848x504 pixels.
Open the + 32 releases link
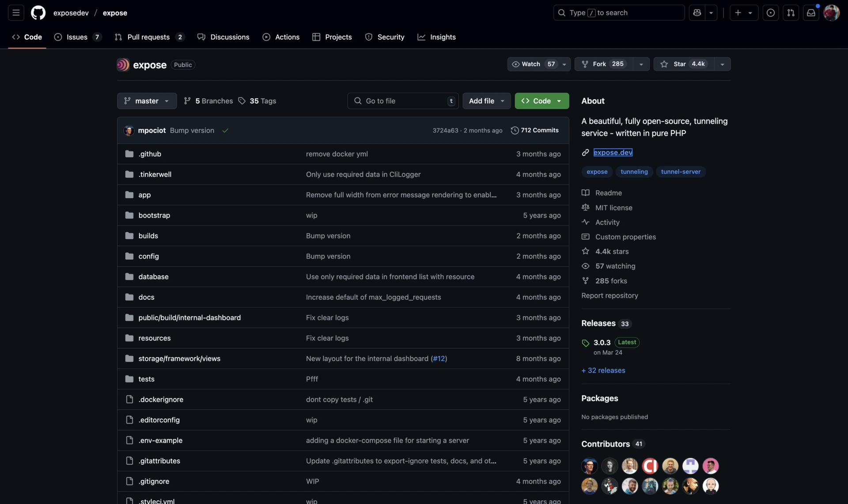[x=603, y=370]
